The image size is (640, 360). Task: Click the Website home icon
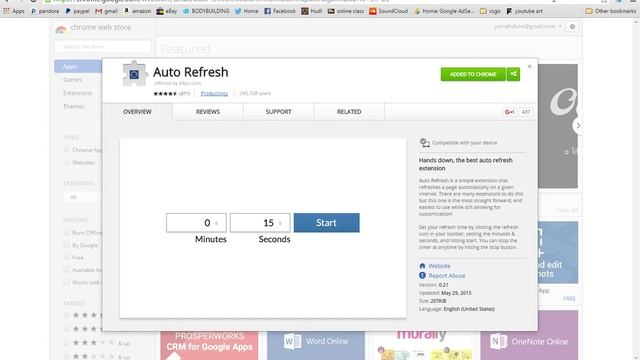tap(422, 266)
